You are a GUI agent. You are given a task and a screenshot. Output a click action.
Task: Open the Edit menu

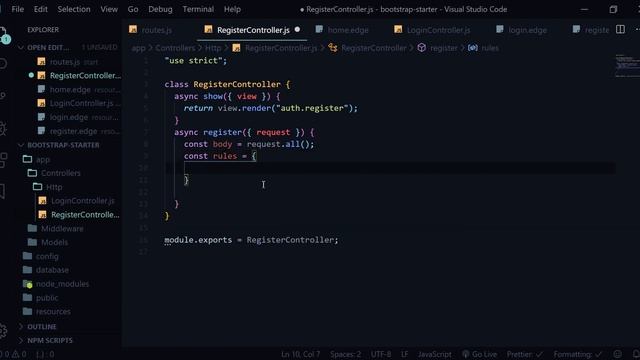[x=40, y=9]
